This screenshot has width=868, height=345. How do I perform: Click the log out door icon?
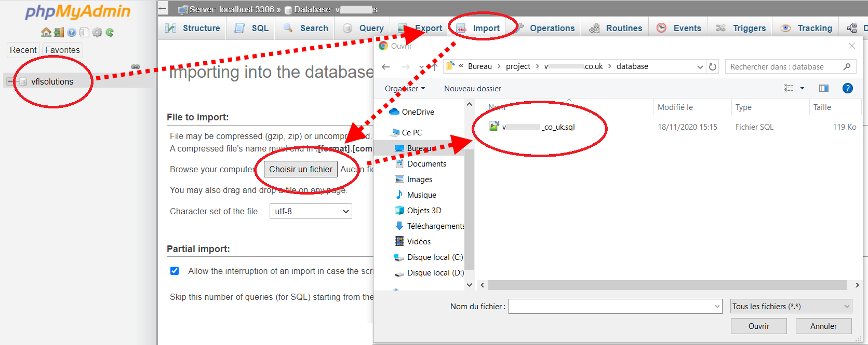(x=59, y=32)
